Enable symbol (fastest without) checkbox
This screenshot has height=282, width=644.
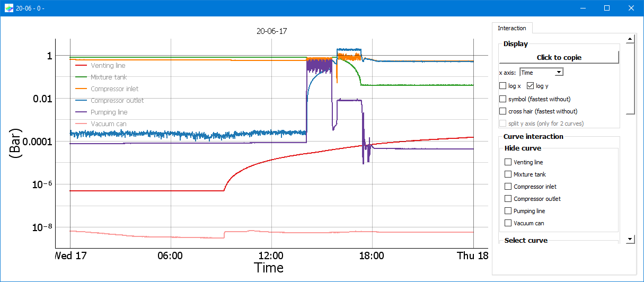tap(503, 99)
